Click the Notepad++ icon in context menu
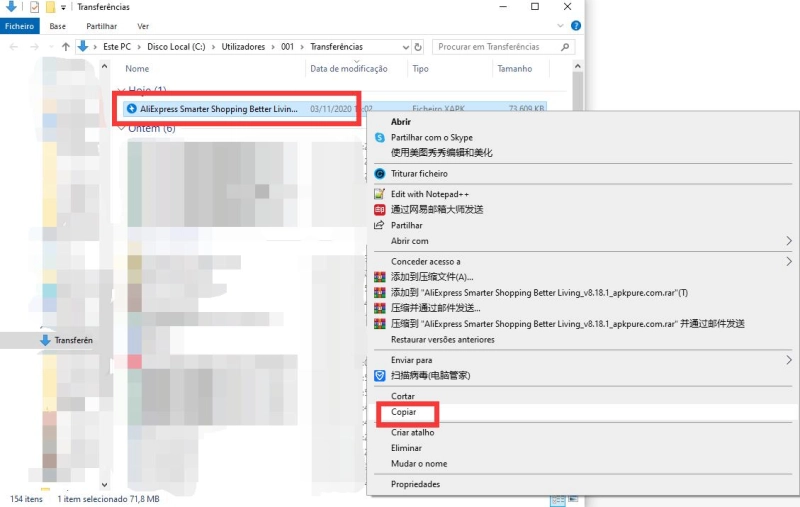Image resolution: width=800 pixels, height=507 pixels. coord(380,194)
